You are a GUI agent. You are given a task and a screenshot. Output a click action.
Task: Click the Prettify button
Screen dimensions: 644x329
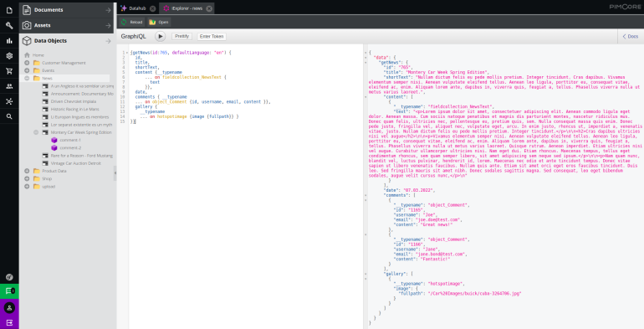coord(182,36)
